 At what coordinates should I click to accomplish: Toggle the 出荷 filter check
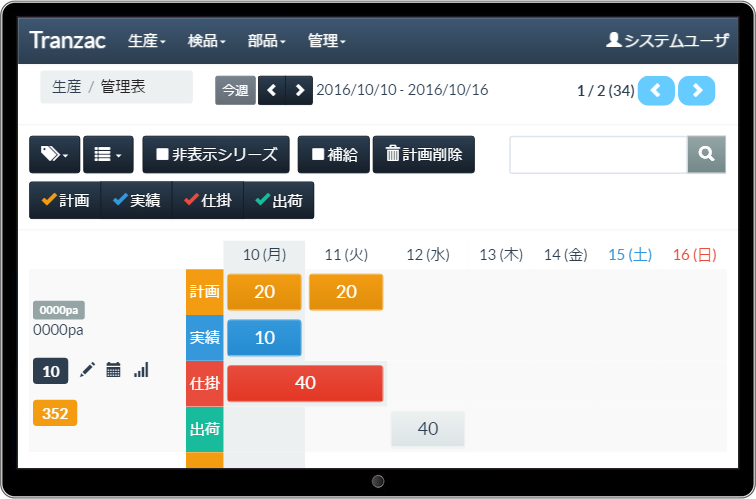click(x=279, y=200)
